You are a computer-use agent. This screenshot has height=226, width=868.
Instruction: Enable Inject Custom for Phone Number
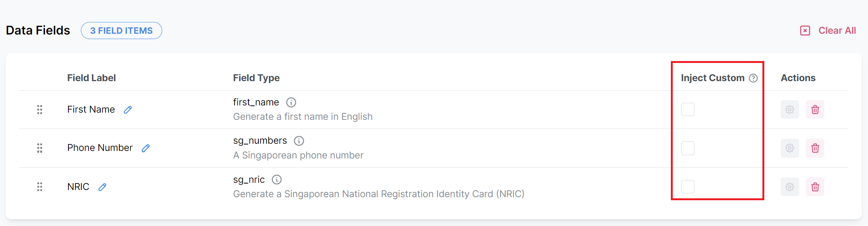[688, 148]
